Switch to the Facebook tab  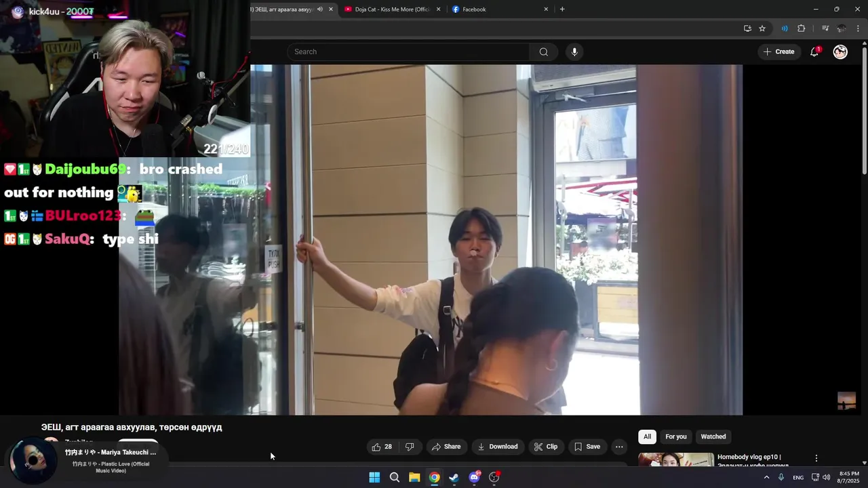pos(474,9)
